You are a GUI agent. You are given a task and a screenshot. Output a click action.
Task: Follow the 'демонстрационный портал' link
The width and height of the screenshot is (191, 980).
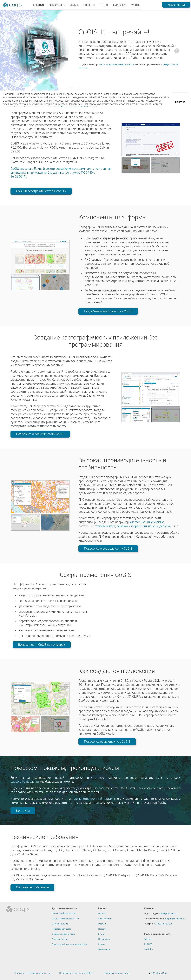[x=93, y=799]
